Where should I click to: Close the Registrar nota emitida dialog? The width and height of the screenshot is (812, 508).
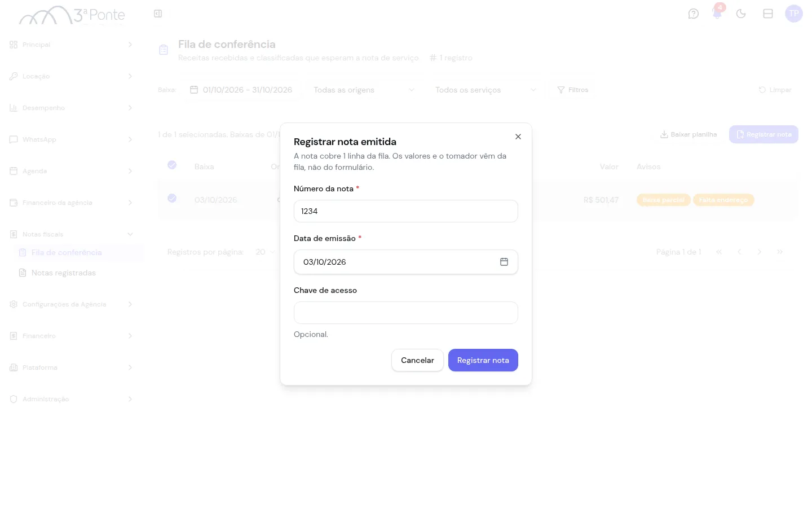518,137
